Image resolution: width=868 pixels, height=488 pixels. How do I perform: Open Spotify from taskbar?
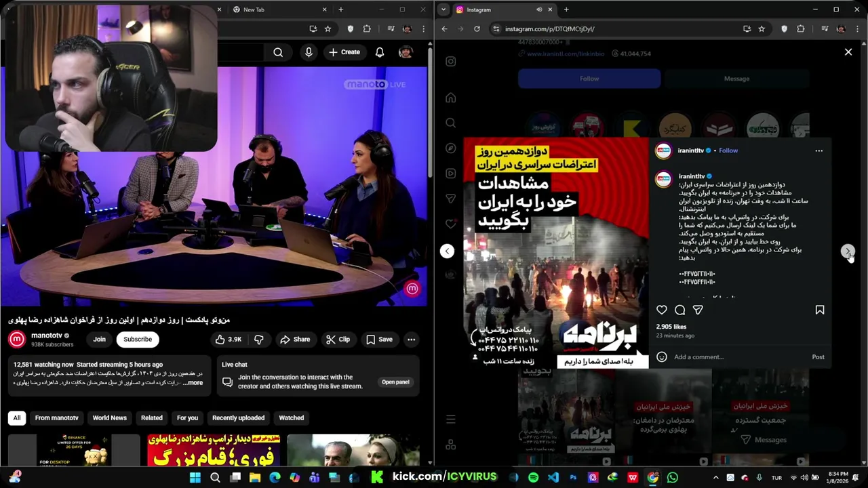point(533,478)
